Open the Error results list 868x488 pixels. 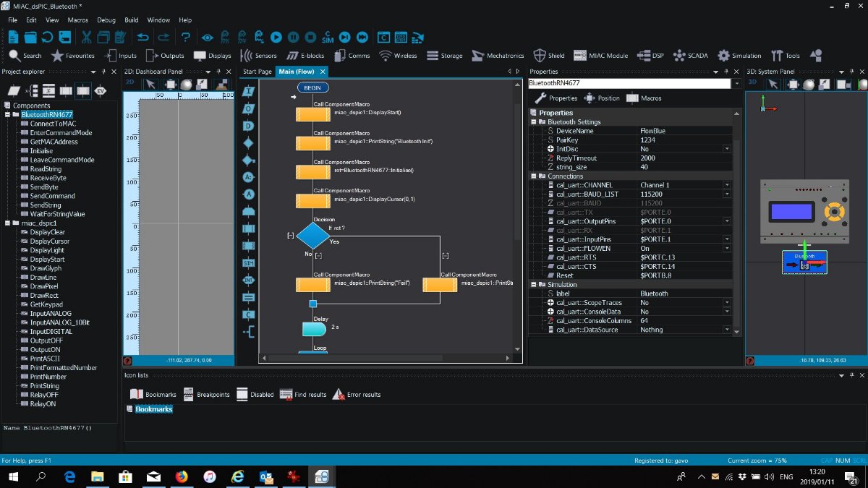pyautogui.click(x=356, y=395)
